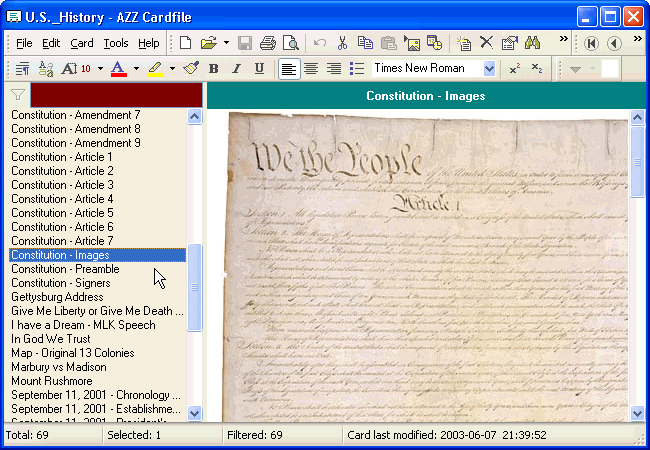The image size is (650, 450).
Task: Open print preview magnifier icon
Action: pos(291,43)
